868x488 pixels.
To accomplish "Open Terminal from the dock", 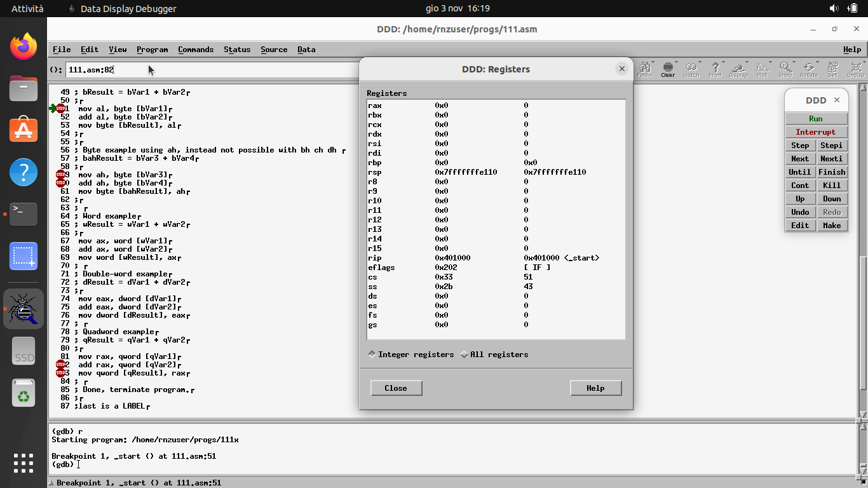I will click(x=24, y=213).
